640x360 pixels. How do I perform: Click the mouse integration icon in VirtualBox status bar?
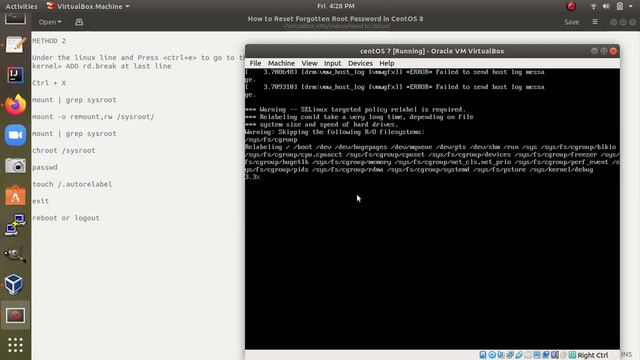[563, 355]
